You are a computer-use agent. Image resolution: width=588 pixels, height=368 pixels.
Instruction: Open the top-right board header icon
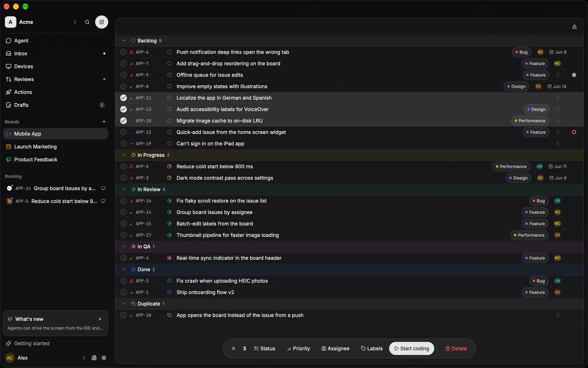click(574, 27)
